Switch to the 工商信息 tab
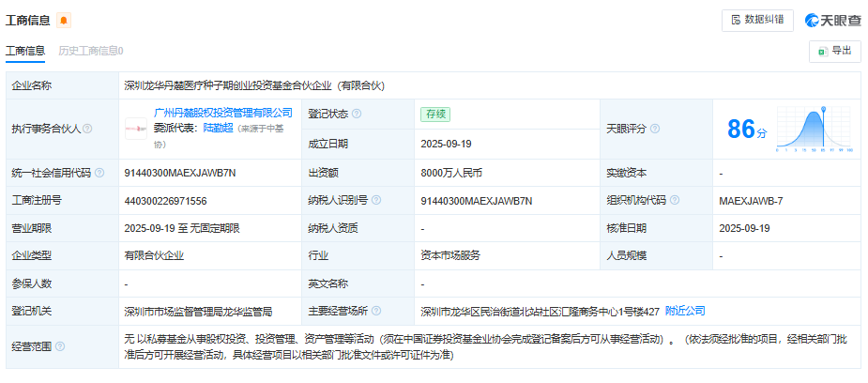Screen dimensions: 868x383 (25, 51)
